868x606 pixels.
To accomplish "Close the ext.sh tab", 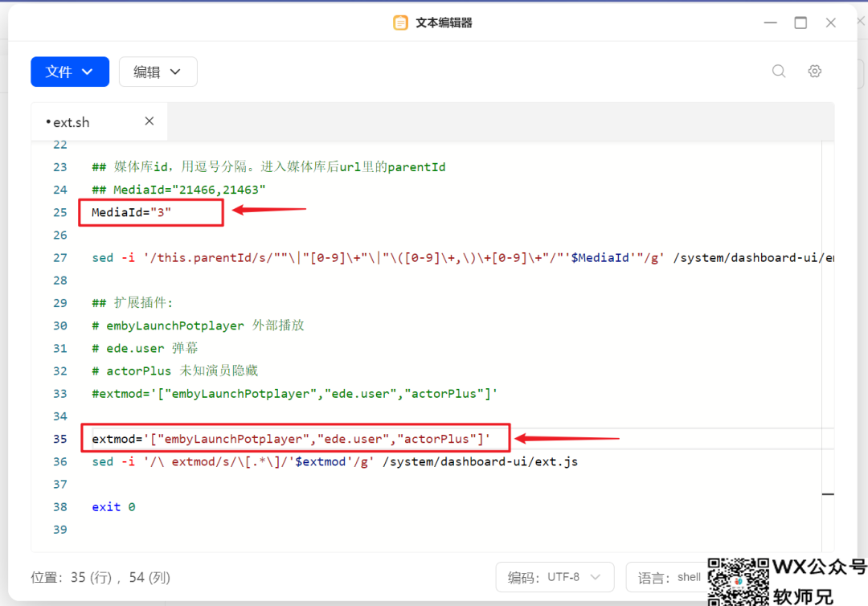I will point(149,121).
